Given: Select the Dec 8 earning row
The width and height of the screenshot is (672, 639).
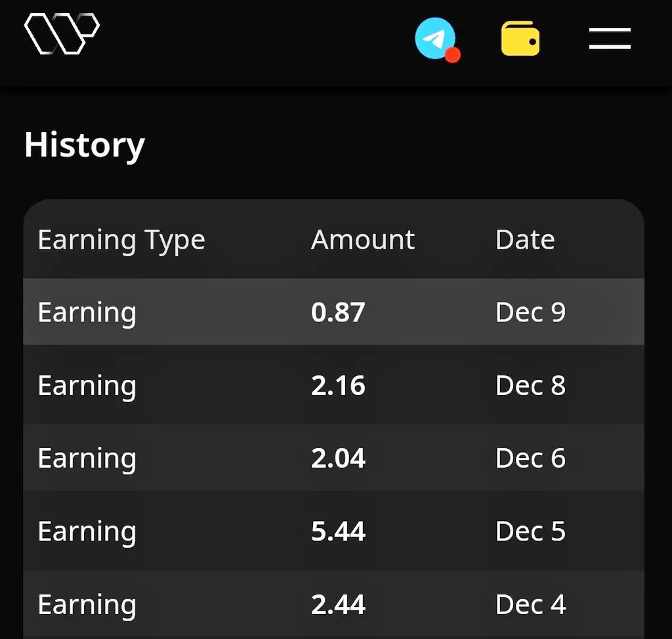Looking at the screenshot, I should [333, 385].
